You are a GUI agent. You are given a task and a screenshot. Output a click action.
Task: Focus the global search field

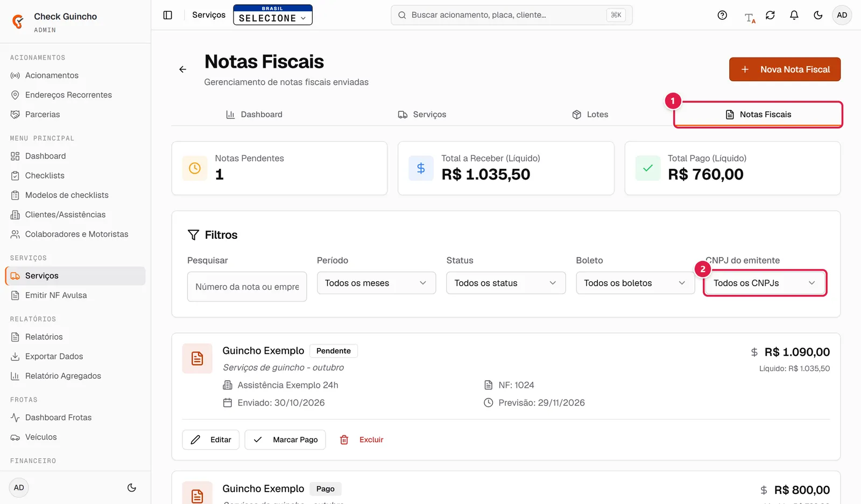512,15
